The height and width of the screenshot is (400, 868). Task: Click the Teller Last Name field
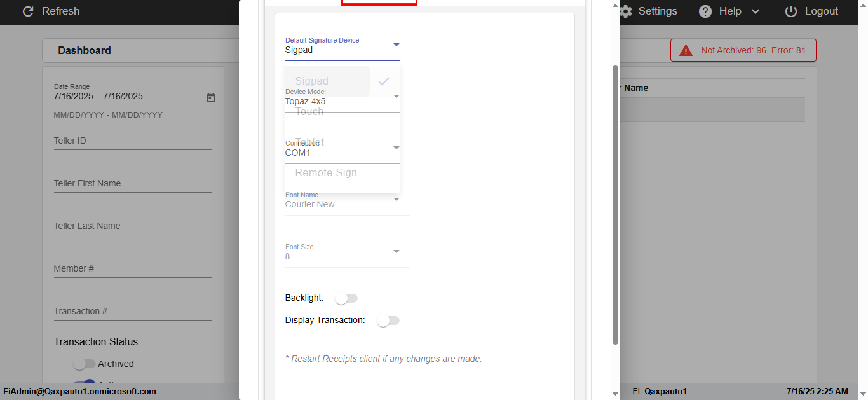tap(133, 226)
